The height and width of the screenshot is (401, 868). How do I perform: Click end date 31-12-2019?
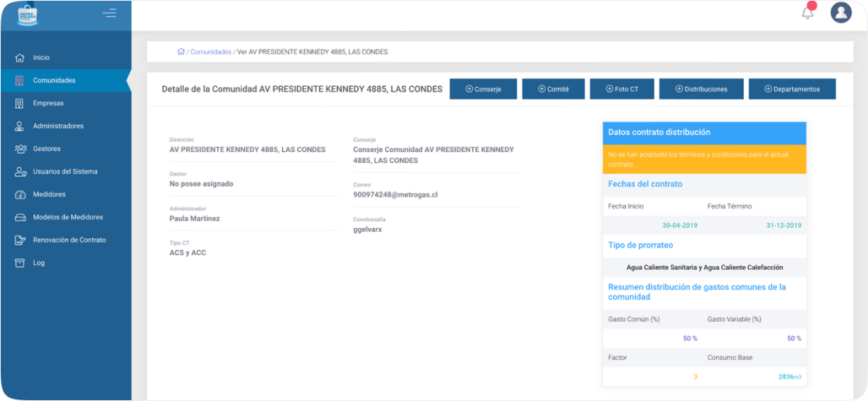tap(784, 226)
